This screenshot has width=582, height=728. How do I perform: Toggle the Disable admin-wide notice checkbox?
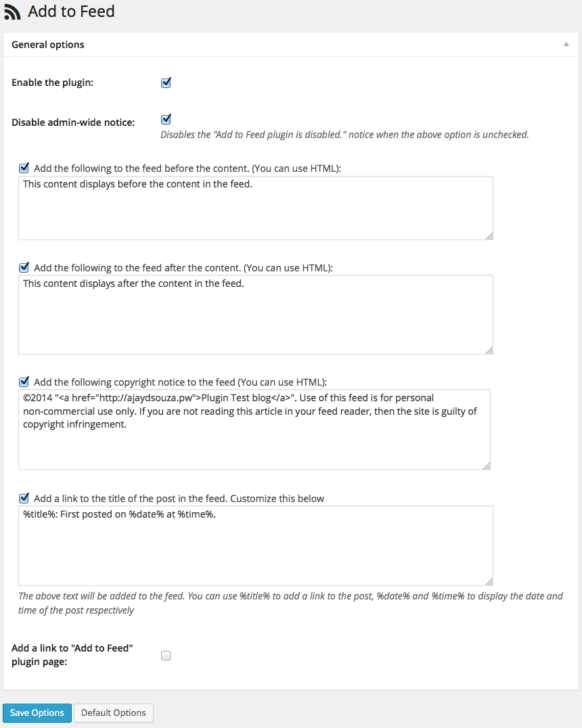click(166, 119)
